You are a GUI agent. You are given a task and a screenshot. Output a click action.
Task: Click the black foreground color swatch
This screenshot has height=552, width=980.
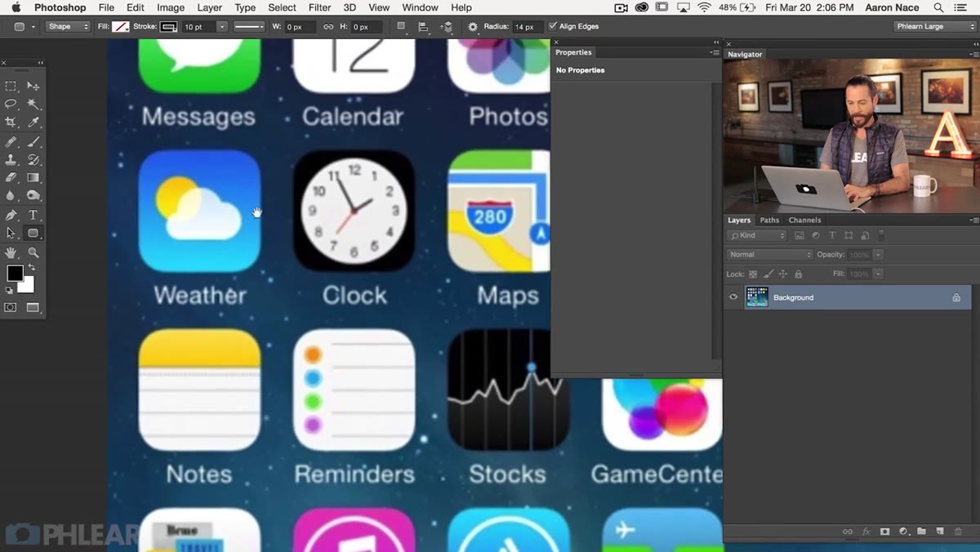click(x=14, y=274)
